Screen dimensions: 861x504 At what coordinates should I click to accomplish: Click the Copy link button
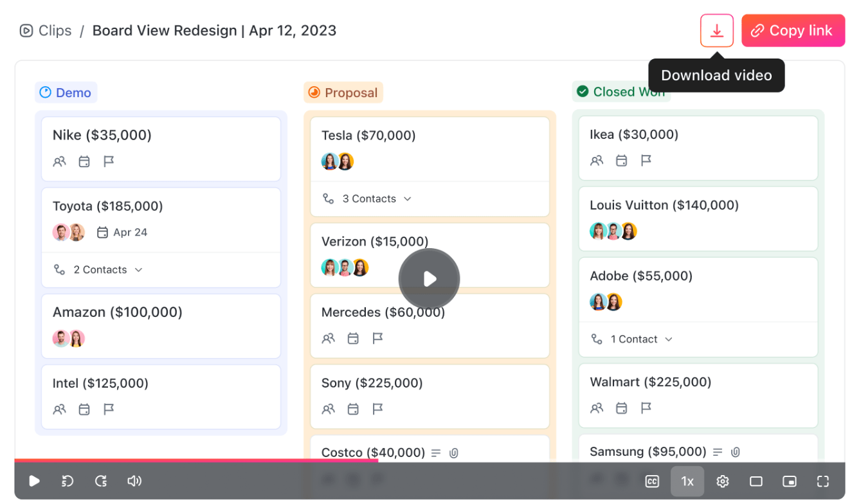pyautogui.click(x=793, y=31)
